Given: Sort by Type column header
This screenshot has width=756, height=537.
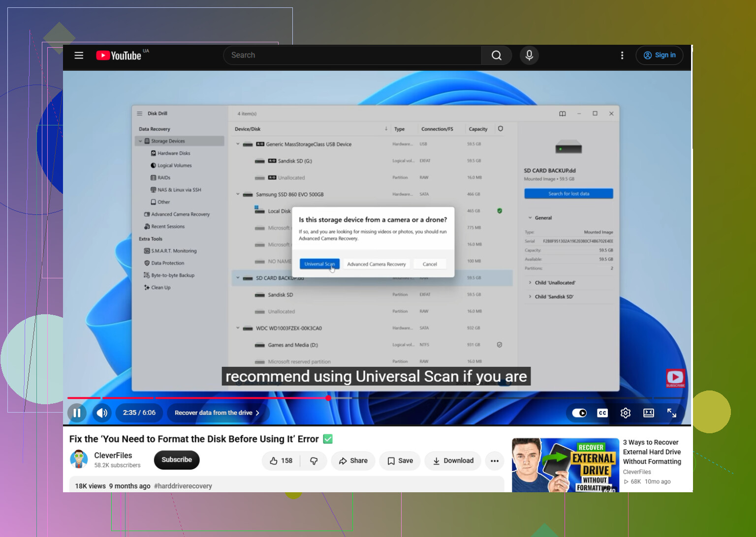Looking at the screenshot, I should [400, 129].
